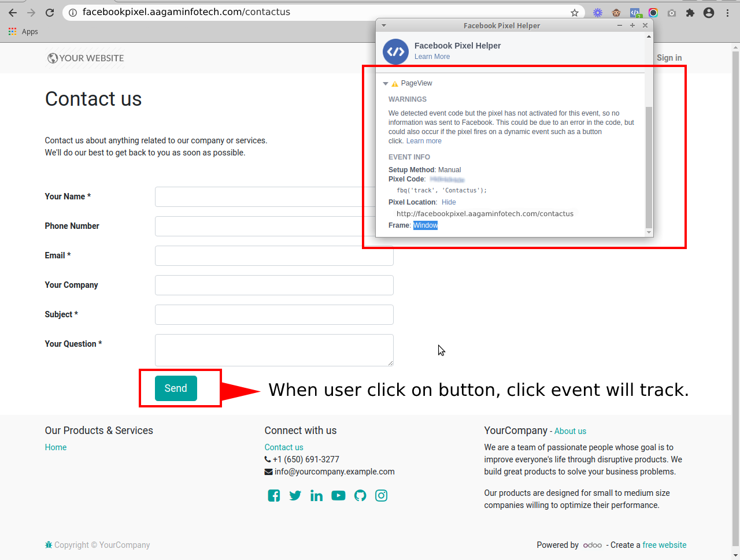Click the +1 (650) 691-3277 phone number
This screenshot has height=560, width=740.
click(306, 459)
